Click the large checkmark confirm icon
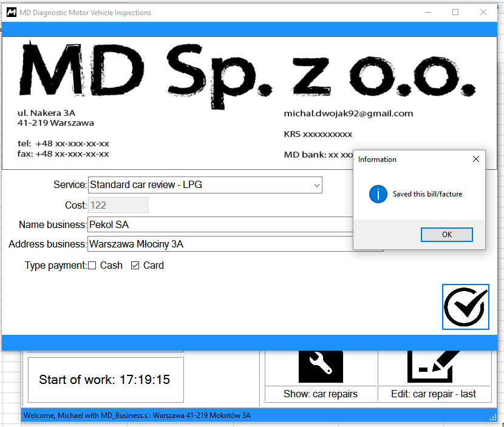The width and height of the screenshot is (504, 427). coord(465,307)
